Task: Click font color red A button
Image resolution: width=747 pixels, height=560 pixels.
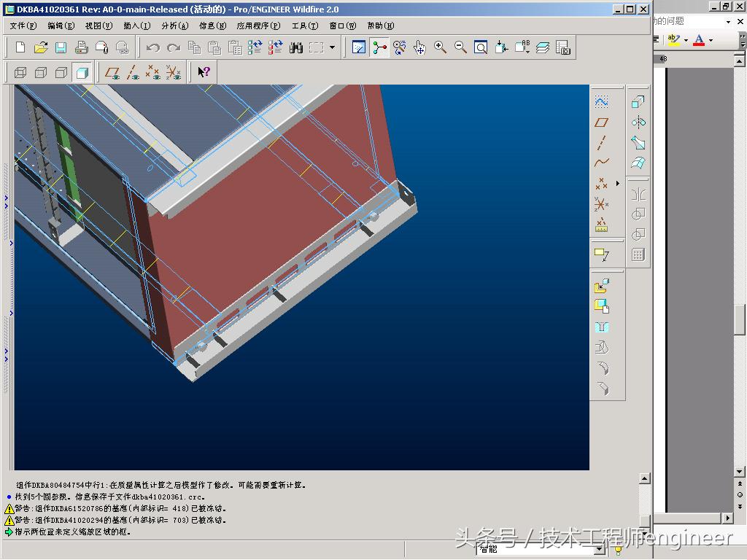Action: pyautogui.click(x=699, y=40)
